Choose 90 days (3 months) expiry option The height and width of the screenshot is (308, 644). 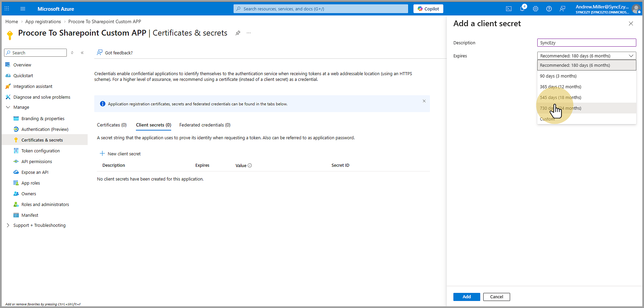558,76
